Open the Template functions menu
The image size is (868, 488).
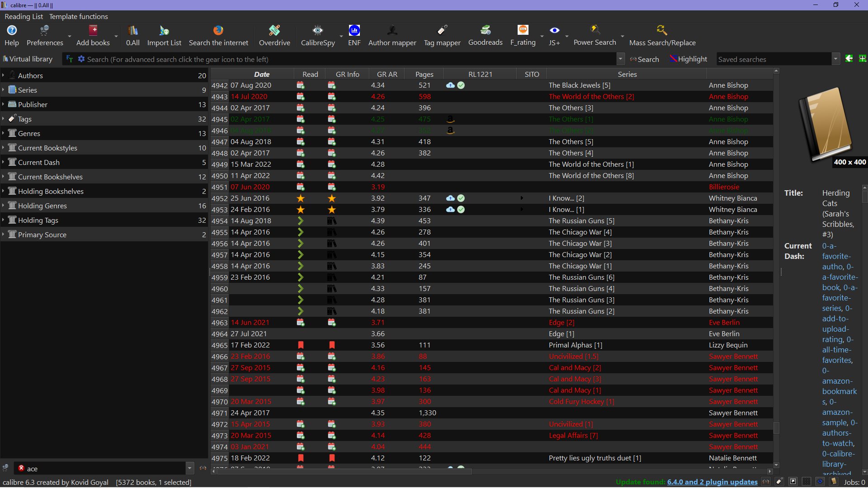[78, 16]
